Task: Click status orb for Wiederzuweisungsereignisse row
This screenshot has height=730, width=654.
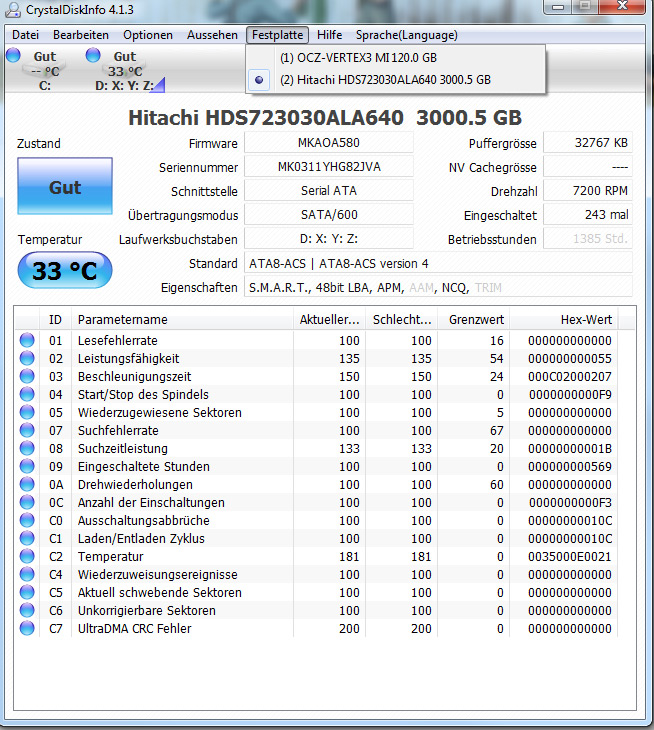Action: click(27, 574)
